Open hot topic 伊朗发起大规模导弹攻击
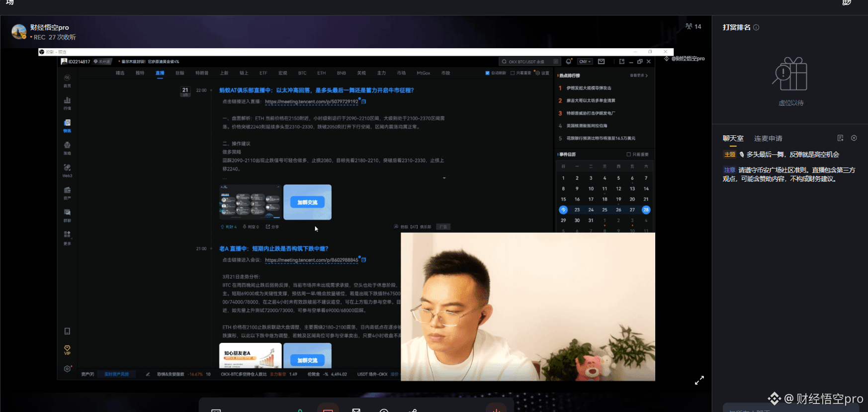 click(589, 88)
